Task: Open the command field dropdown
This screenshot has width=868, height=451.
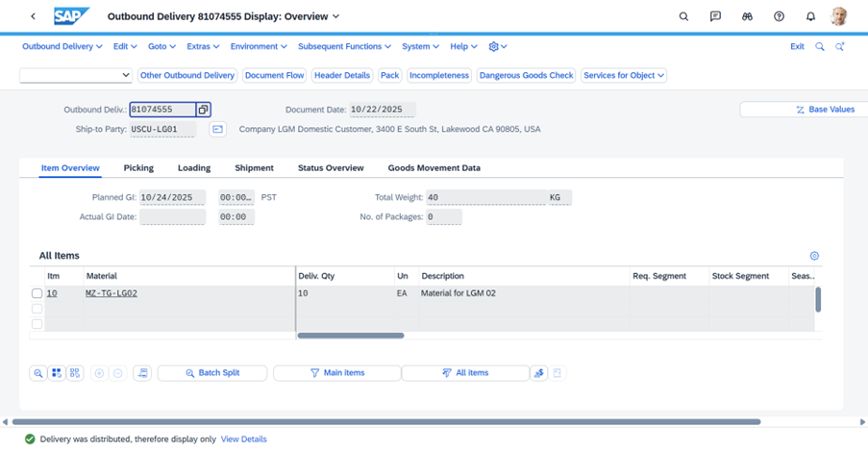Action: click(126, 75)
